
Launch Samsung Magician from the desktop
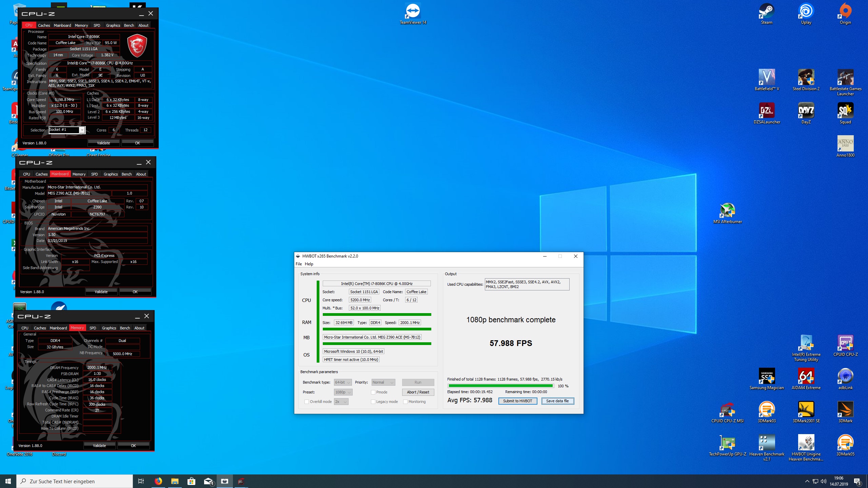pos(767,379)
